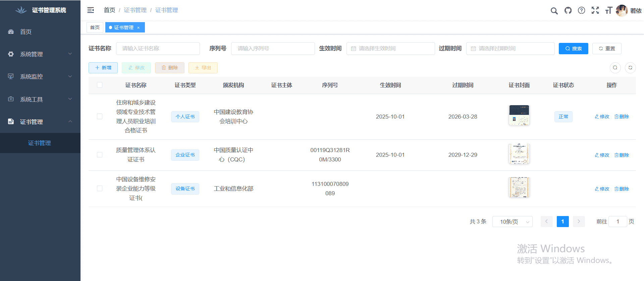Click the 新增 button
Viewport: 644px width, 281px height.
tap(103, 68)
